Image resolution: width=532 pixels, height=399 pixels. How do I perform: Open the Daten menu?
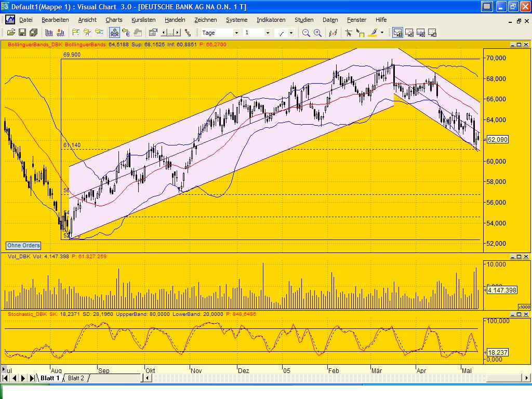tap(330, 20)
